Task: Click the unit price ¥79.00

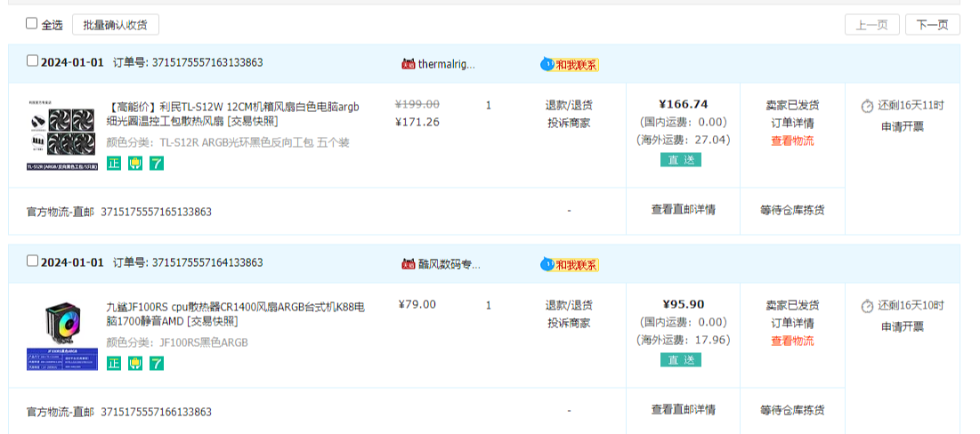Action: (417, 305)
